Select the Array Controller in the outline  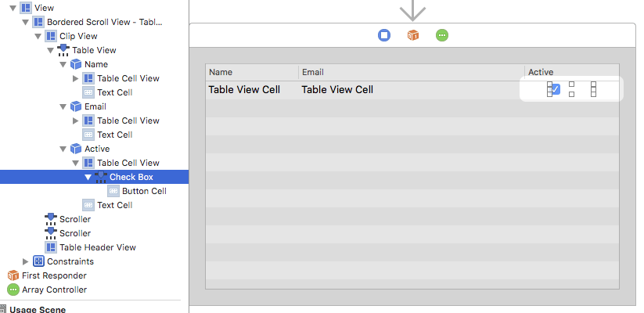(x=54, y=290)
